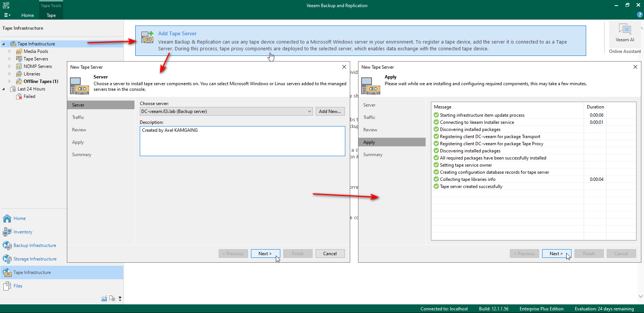
Task: Click the green check beside 'Setting tape service owner'
Action: point(436,165)
